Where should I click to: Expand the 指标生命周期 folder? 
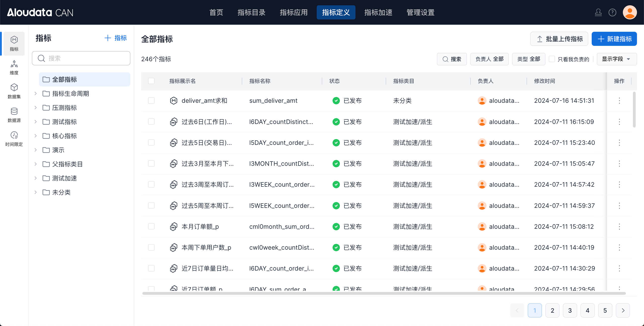(35, 94)
